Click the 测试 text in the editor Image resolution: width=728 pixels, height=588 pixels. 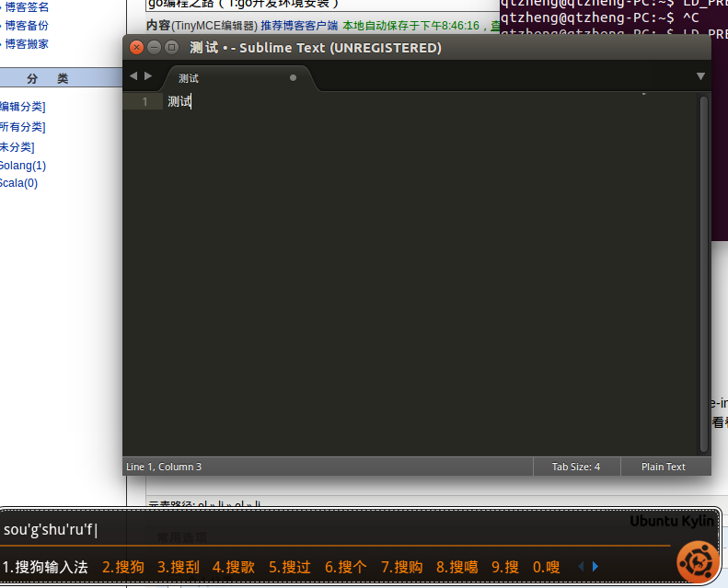coord(179,101)
